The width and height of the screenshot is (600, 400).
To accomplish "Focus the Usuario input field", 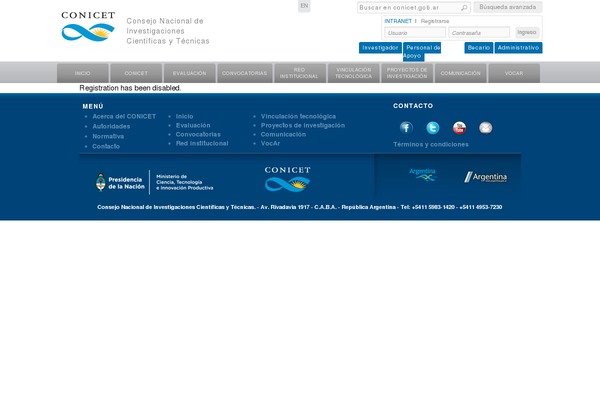I will pos(415,33).
